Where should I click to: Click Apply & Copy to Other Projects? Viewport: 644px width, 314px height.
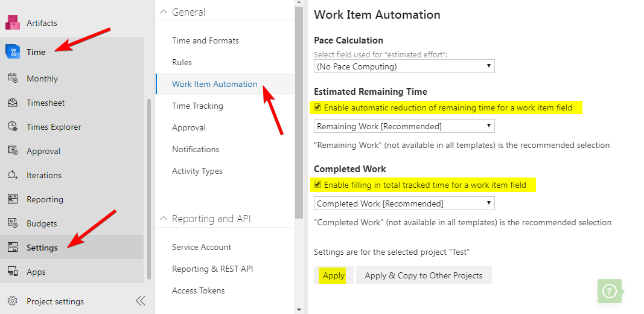click(423, 275)
